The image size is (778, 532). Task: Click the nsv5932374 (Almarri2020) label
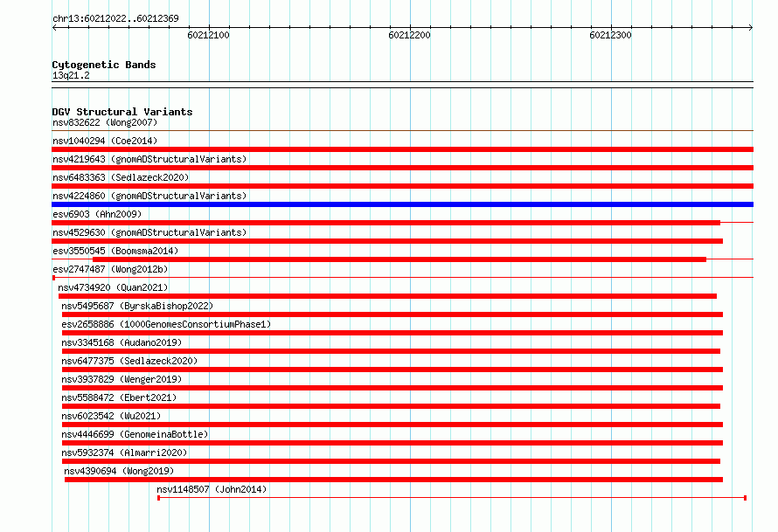(x=124, y=453)
